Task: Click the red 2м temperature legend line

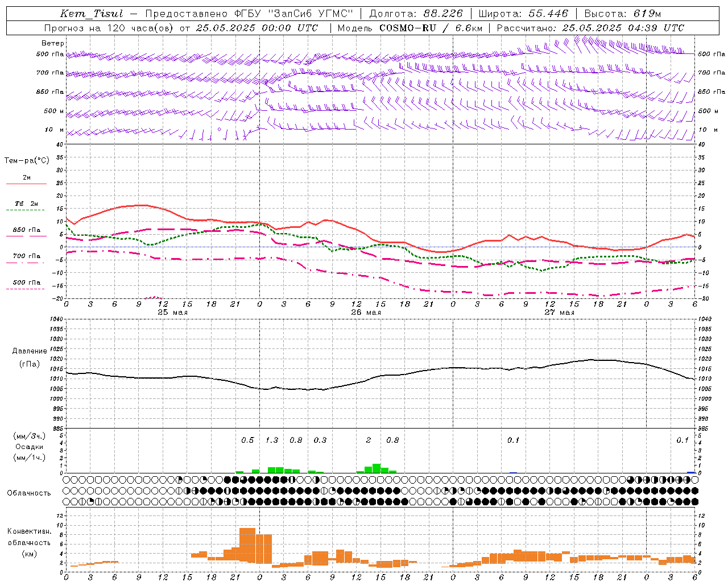Action: pyautogui.click(x=26, y=184)
